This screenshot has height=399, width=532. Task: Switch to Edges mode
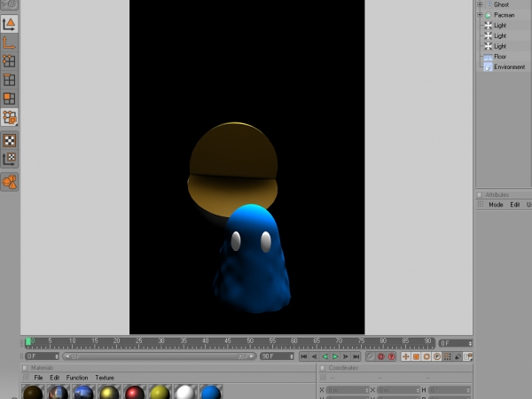pyautogui.click(x=9, y=80)
